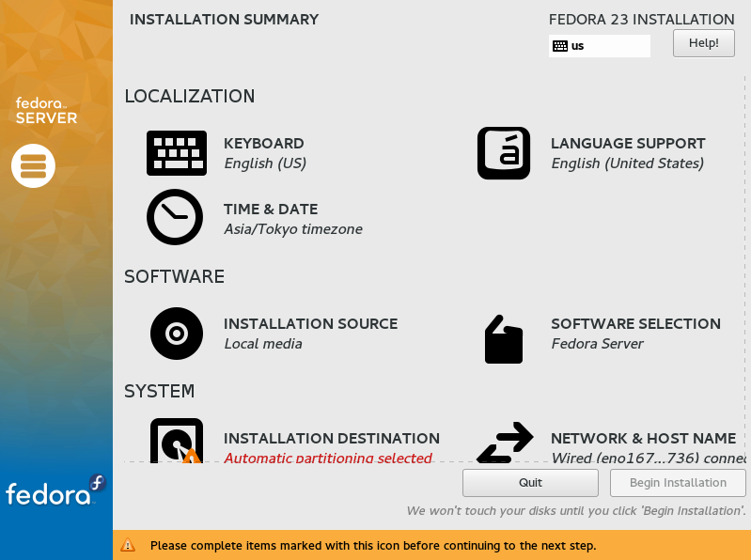The width and height of the screenshot is (751, 560).
Task: Open the TIME & DATE spoke label
Action: click(x=271, y=210)
